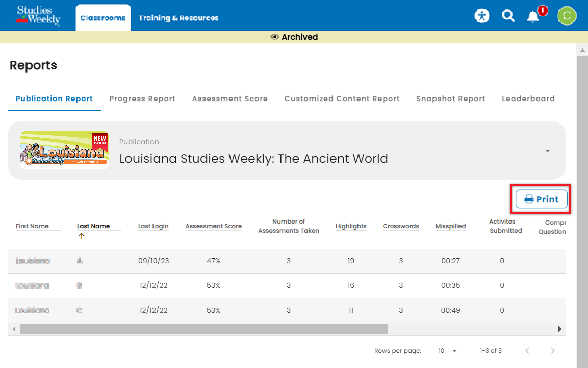Open the Classrooms tab

103,18
